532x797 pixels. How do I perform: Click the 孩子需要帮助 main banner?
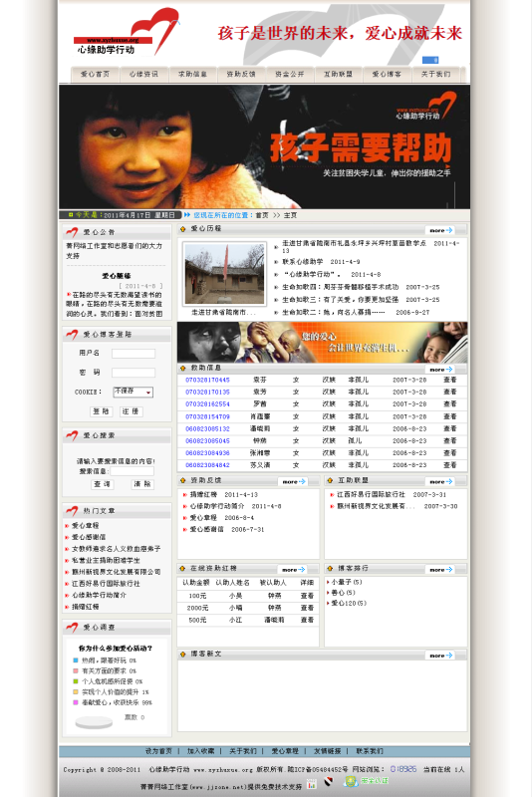click(x=264, y=146)
